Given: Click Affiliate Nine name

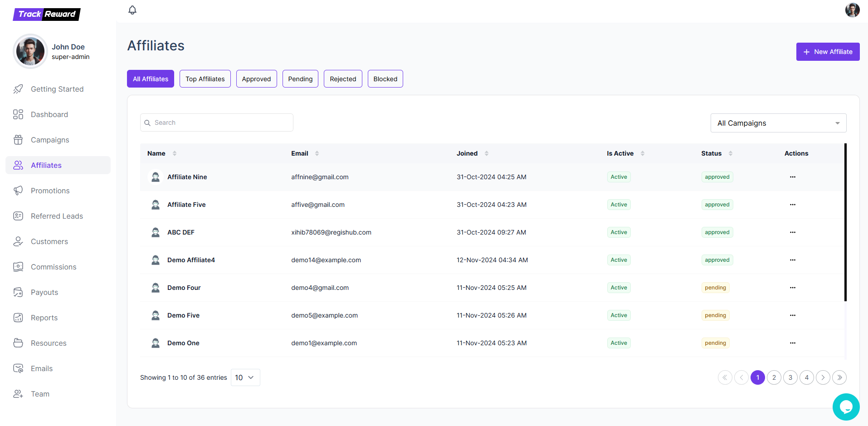Looking at the screenshot, I should pyautogui.click(x=187, y=177).
